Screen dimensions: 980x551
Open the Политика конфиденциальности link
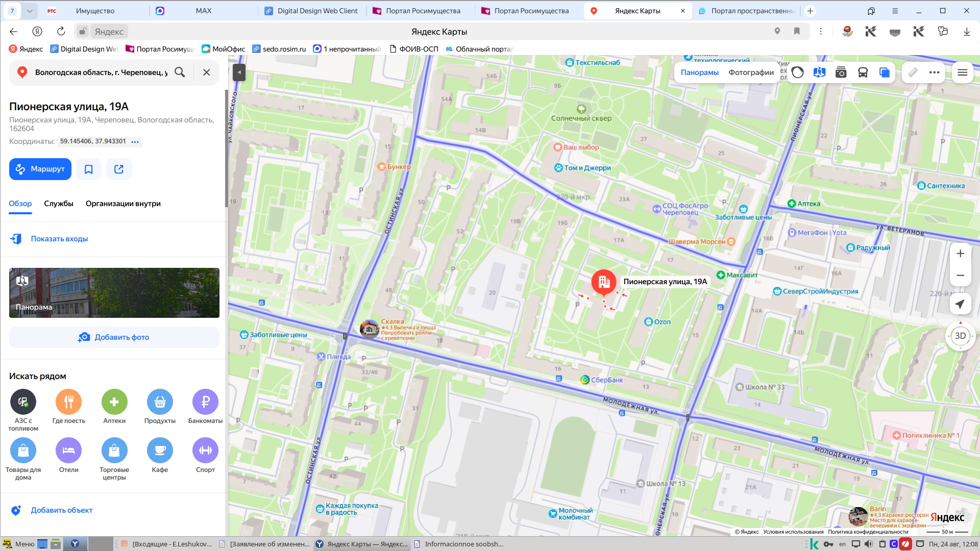pos(868,532)
